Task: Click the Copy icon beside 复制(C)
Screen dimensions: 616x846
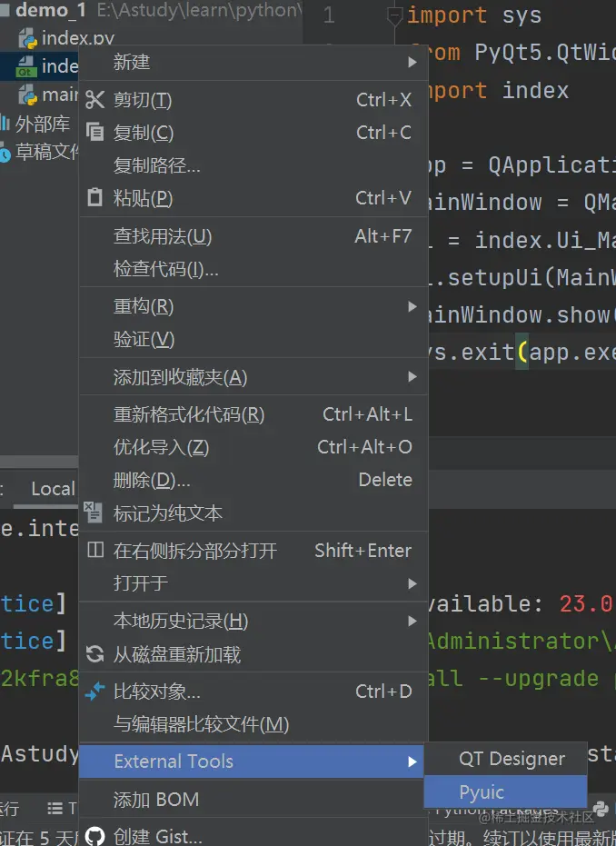Action: point(94,132)
